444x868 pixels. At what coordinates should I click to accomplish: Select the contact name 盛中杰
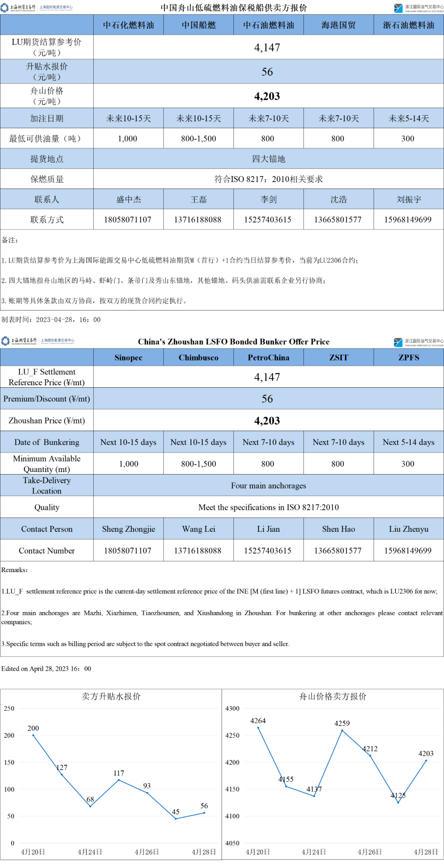pyautogui.click(x=128, y=200)
